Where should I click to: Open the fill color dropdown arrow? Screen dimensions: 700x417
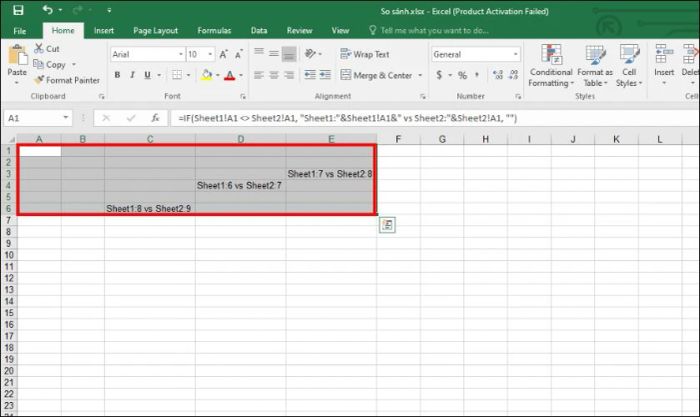tap(218, 75)
